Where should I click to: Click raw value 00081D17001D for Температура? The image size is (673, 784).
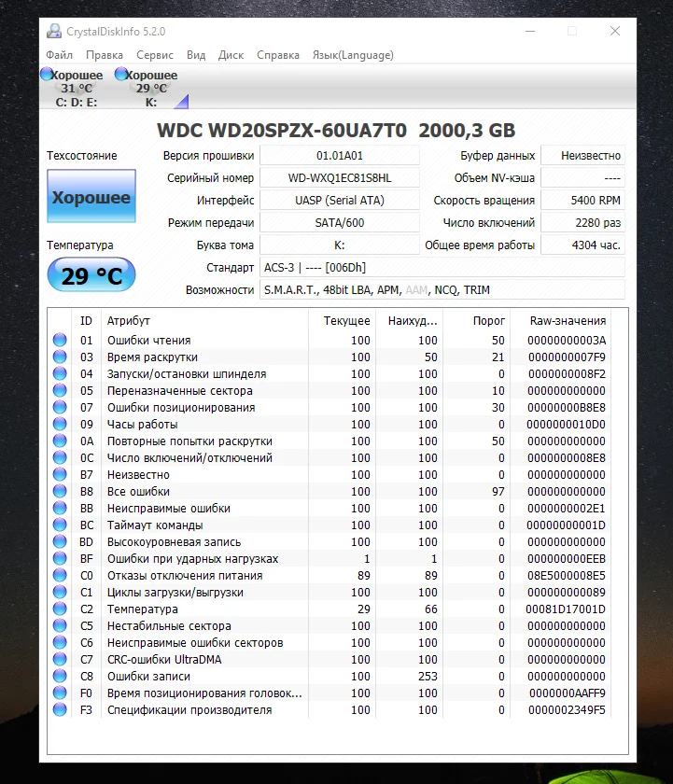tap(566, 609)
